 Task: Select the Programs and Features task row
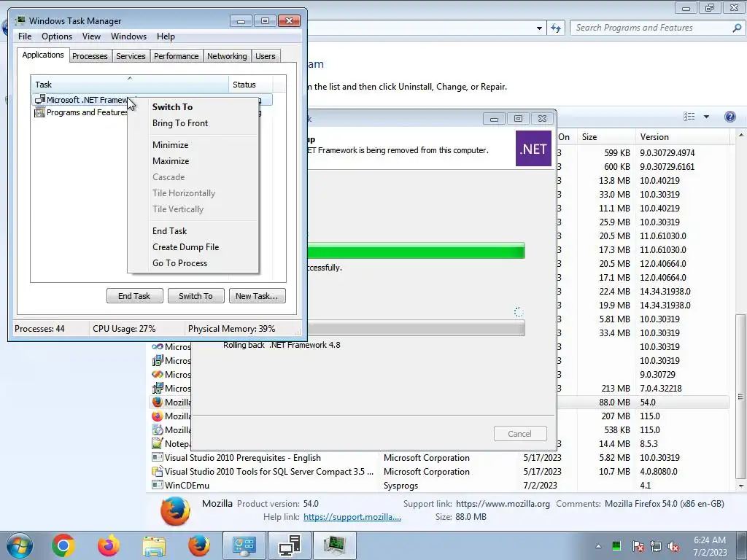[81, 112]
